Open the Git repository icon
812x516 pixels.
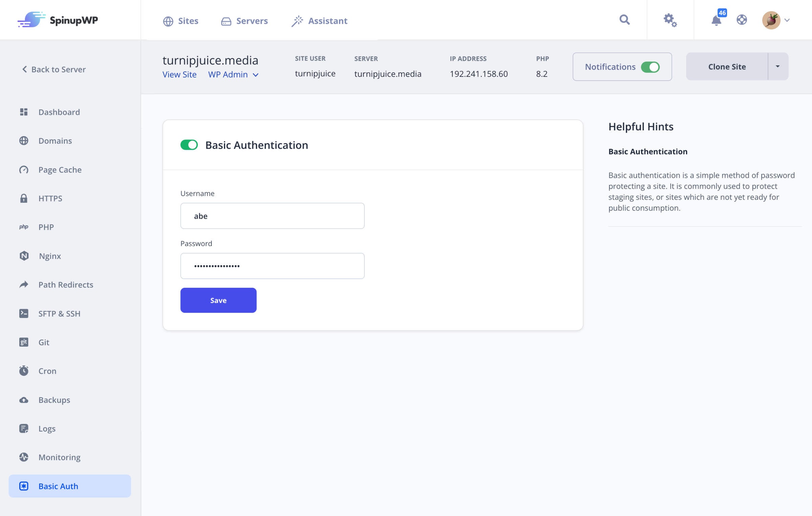coord(24,342)
